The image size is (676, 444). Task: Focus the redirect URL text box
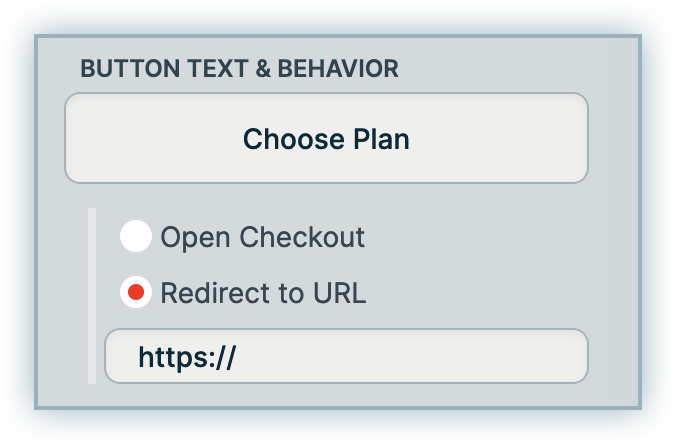click(400, 356)
